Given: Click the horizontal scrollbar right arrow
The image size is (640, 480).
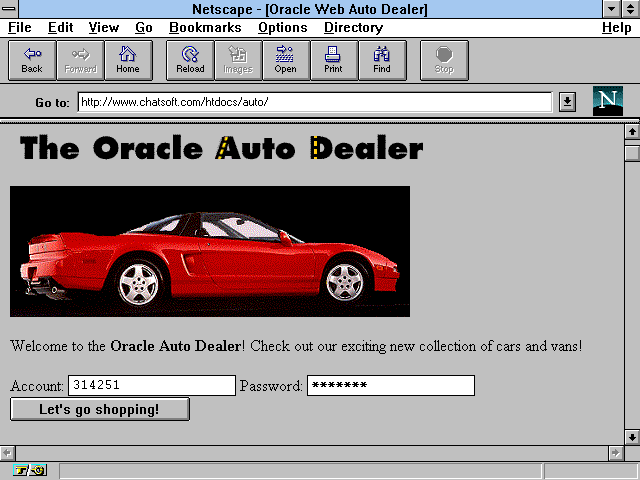Looking at the screenshot, I should (x=615, y=453).
